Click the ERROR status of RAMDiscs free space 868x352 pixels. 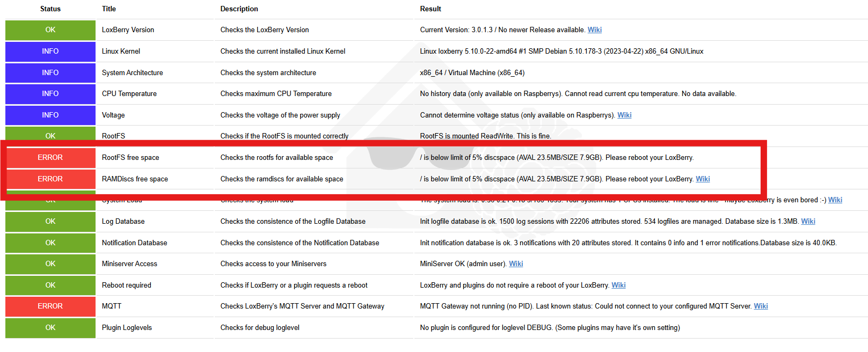[50, 179]
